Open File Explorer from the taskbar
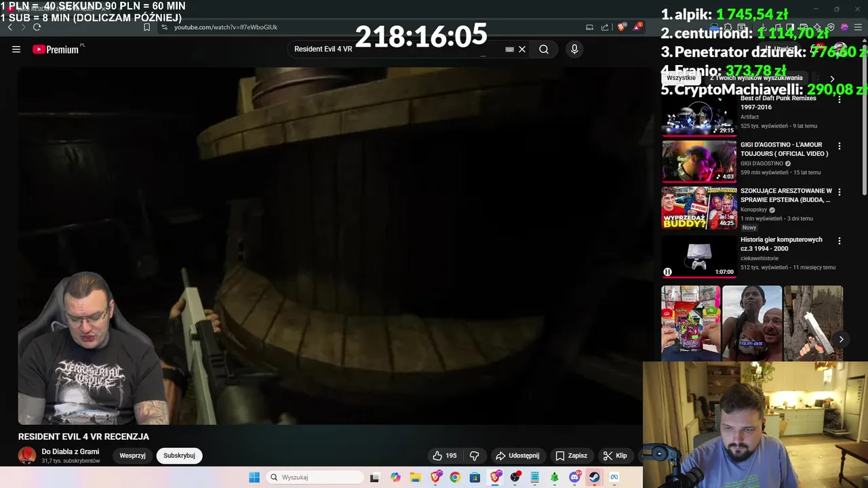The image size is (868, 488). [x=415, y=477]
